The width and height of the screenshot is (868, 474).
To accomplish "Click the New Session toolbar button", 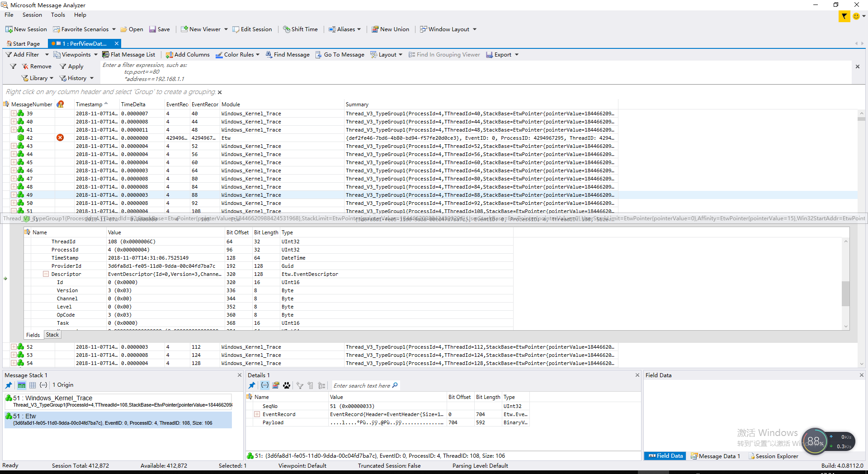I will point(26,29).
